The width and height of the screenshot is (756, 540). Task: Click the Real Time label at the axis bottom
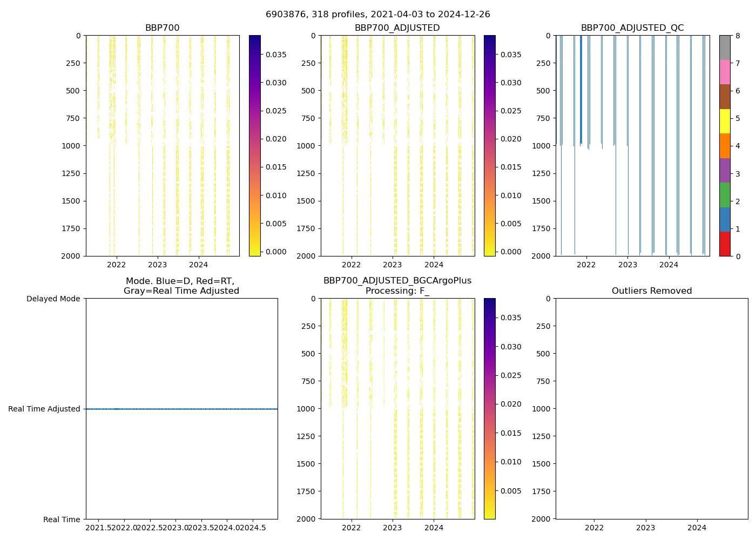(62, 519)
